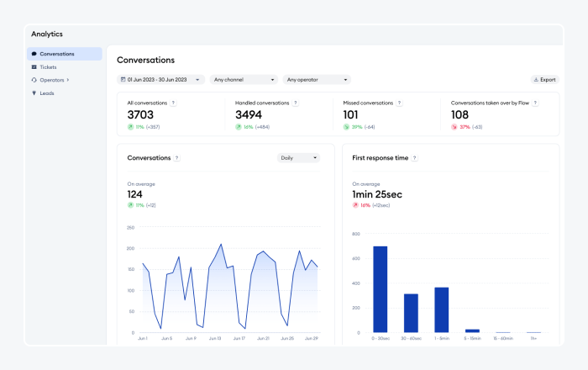Change the Daily interval dropdown

(x=298, y=157)
